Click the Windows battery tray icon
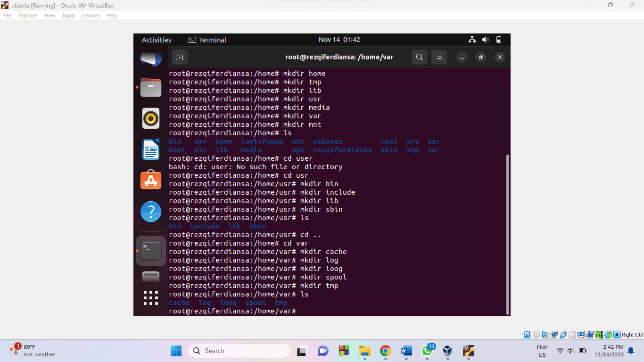The height and width of the screenshot is (362, 644). 582,351
